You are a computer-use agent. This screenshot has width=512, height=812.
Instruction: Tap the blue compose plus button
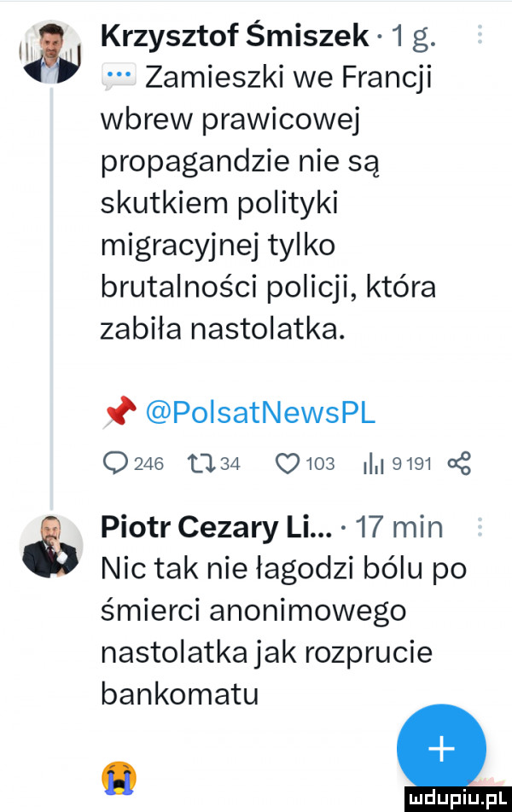click(x=441, y=748)
